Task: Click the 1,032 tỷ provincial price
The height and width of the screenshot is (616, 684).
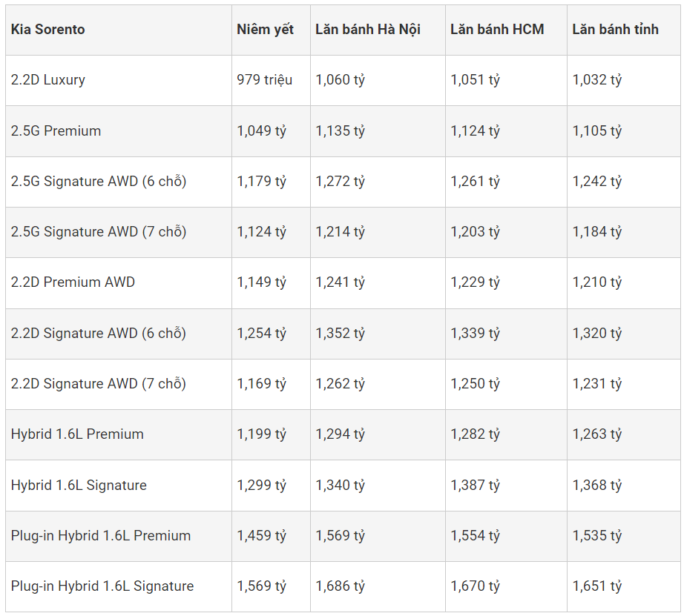Action: [597, 80]
